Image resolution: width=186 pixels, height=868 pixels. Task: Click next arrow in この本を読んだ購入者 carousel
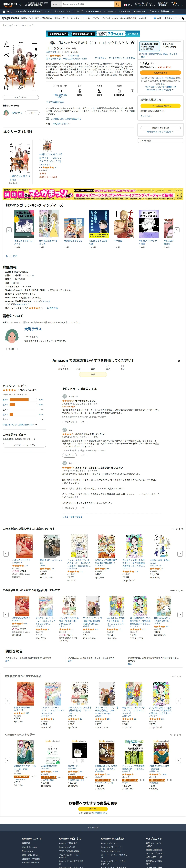(x=180, y=554)
